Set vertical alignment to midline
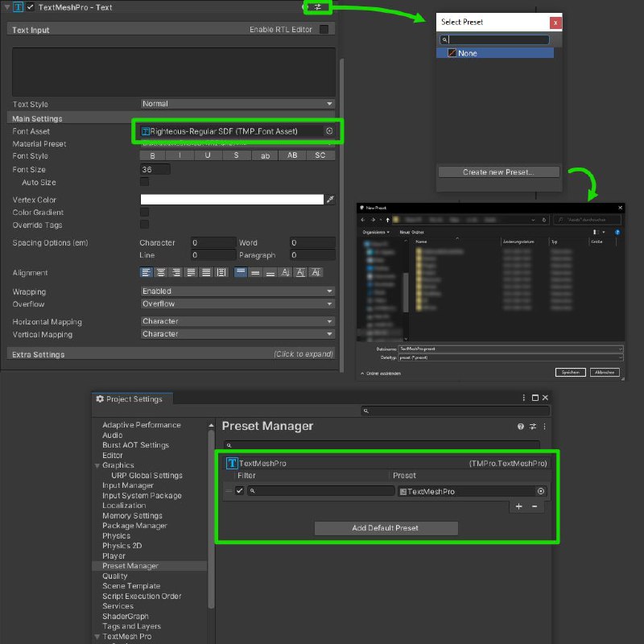The image size is (644, 644). [x=300, y=272]
